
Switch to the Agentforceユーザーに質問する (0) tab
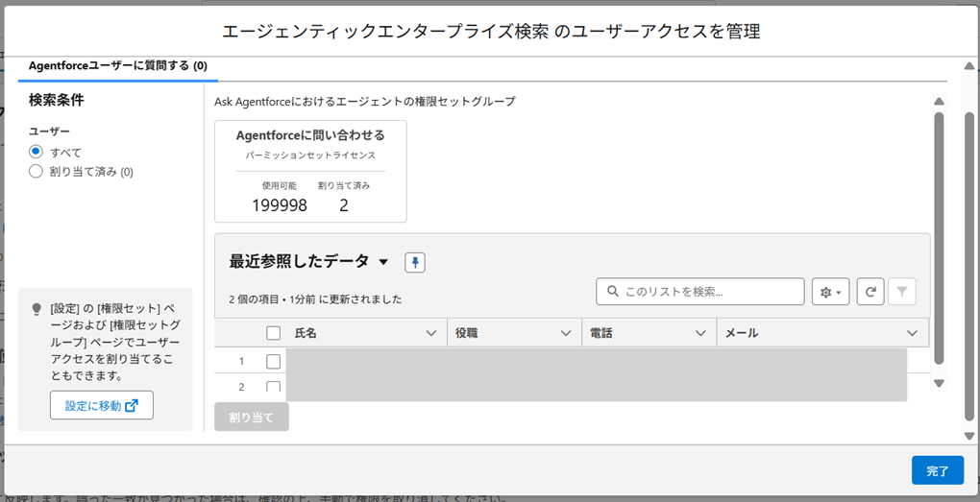click(118, 65)
